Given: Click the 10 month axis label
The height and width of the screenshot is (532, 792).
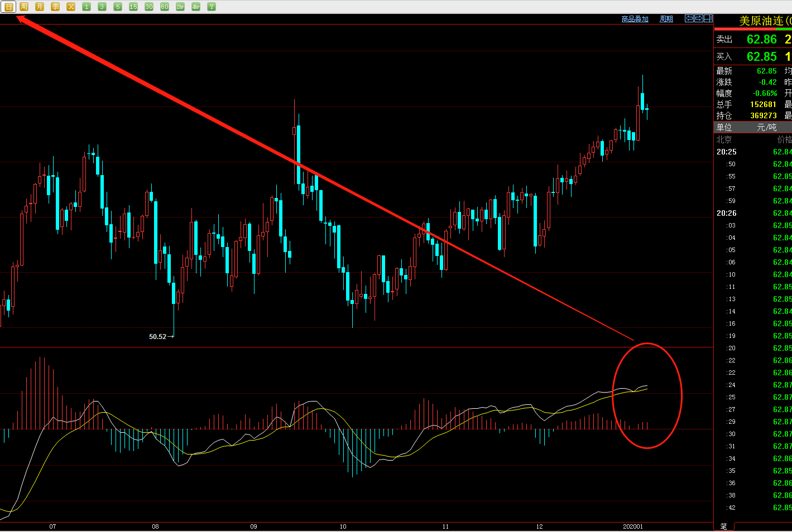Looking at the screenshot, I should click(x=343, y=526).
